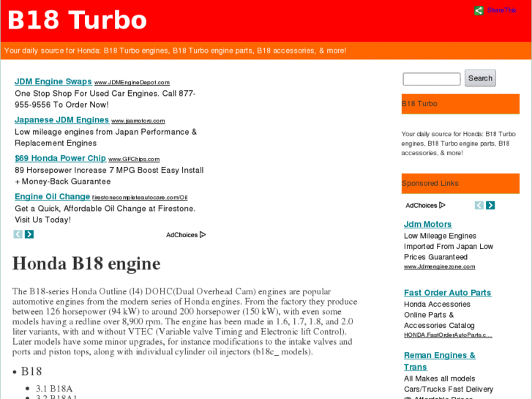Visit www.Jdmenginezone.com link
The image size is (532, 399).
point(439,267)
